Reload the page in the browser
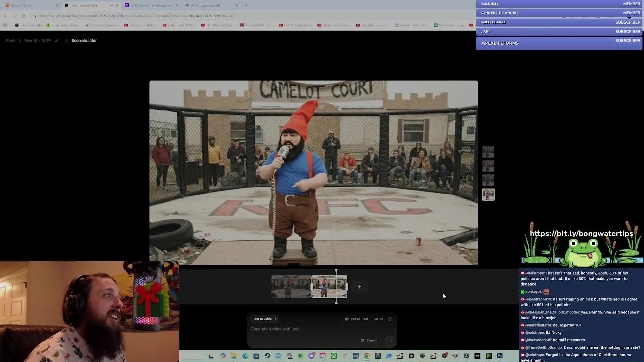 (x=23, y=16)
